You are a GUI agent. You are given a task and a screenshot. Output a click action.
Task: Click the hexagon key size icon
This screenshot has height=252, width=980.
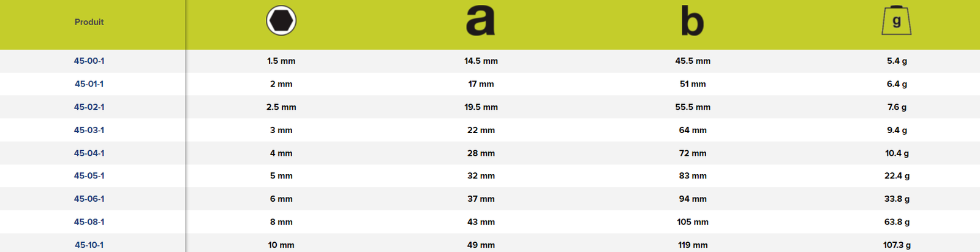coord(281,20)
